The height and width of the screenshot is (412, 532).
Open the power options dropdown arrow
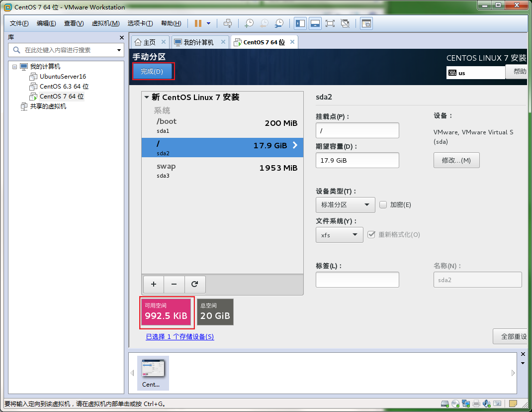pos(209,23)
